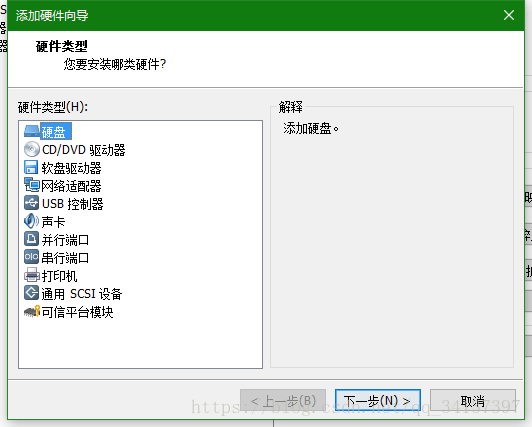Click the generic SCSI device icon
Screen dimensions: 532x427
click(x=31, y=293)
